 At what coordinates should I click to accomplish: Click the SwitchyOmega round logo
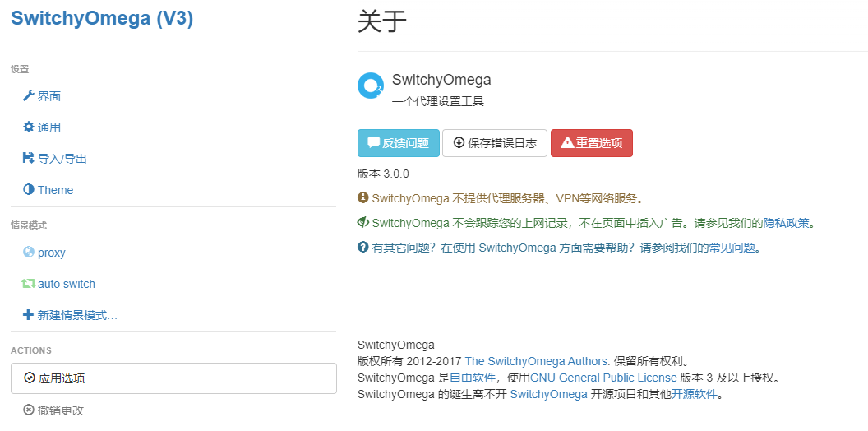coord(370,86)
